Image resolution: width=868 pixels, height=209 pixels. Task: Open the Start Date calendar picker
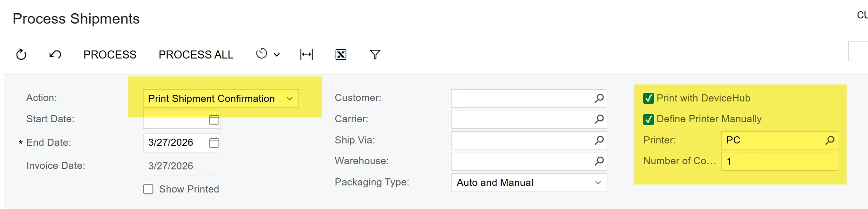[x=214, y=119]
